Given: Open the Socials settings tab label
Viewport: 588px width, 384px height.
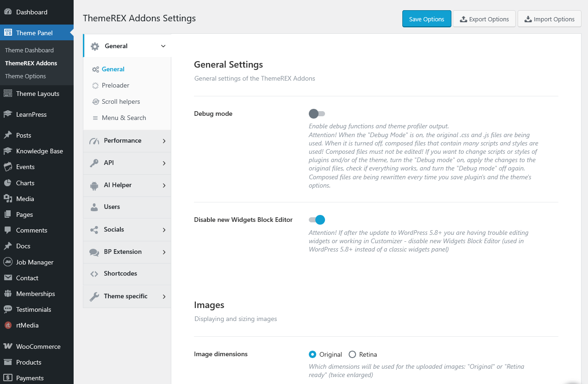Looking at the screenshot, I should 114,229.
